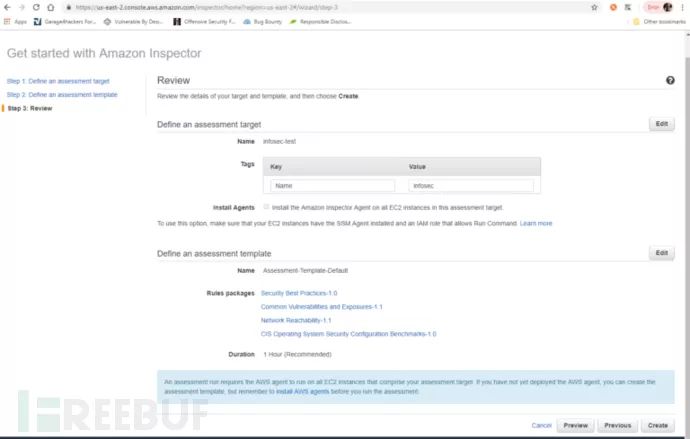Open the Learn more link
The image size is (690, 439).
(x=536, y=223)
